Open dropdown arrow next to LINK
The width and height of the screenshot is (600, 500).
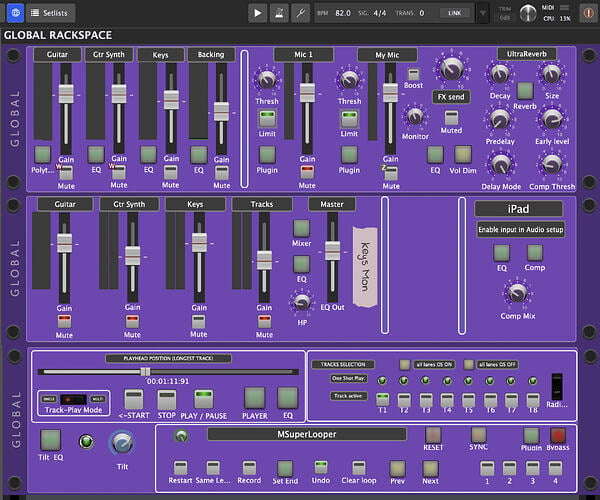coord(483,13)
